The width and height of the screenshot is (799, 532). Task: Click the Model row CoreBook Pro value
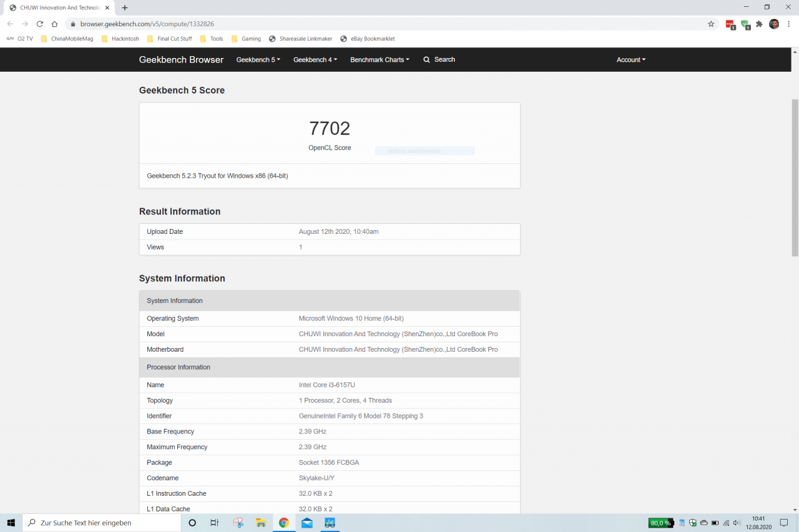[398, 334]
